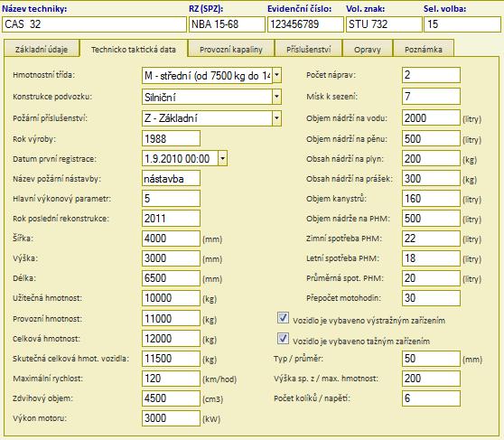Click the Délka field with 6500

(171, 278)
